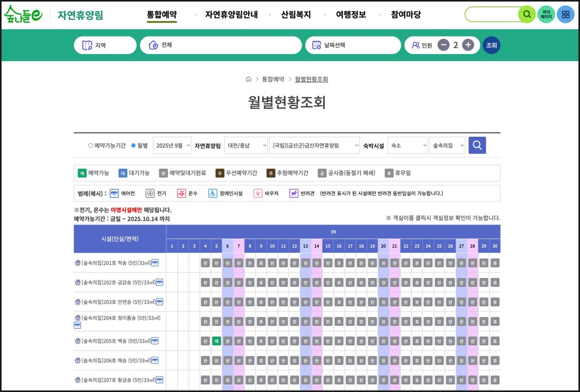This screenshot has width=580, height=392.
Task: Click the round 조회 button
Action: [x=492, y=45]
